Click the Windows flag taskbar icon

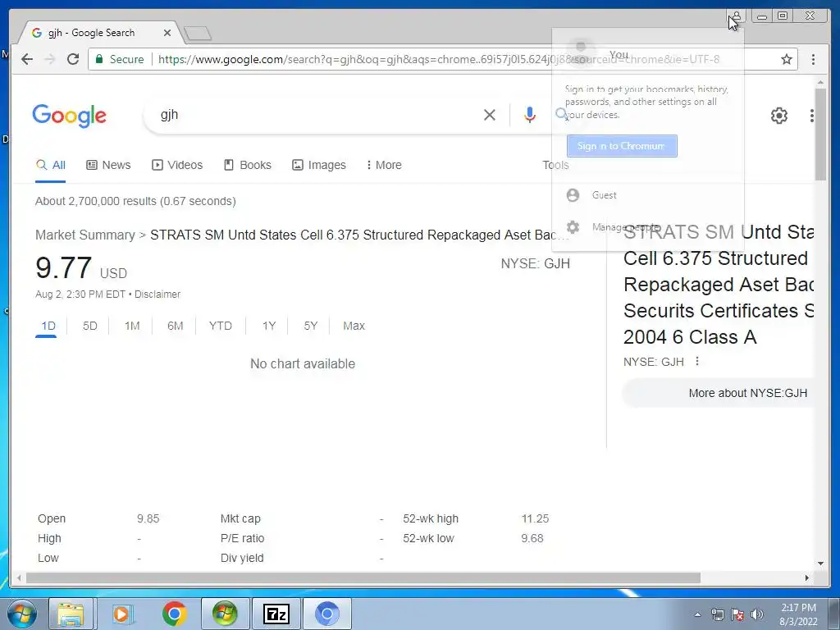225,614
